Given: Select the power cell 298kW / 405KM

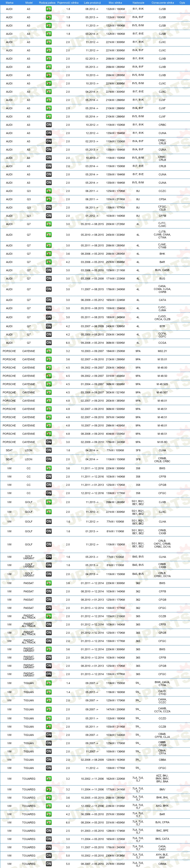Looking at the screenshot, I should pos(115,425).
